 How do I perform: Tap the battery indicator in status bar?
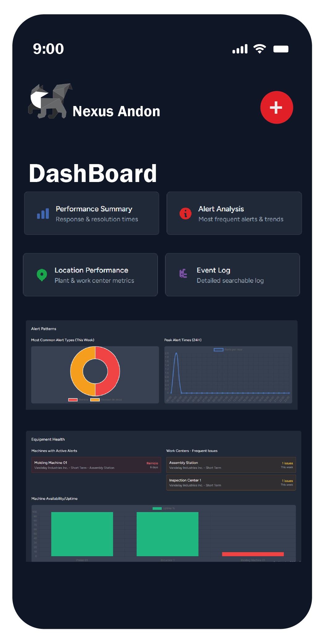point(281,49)
